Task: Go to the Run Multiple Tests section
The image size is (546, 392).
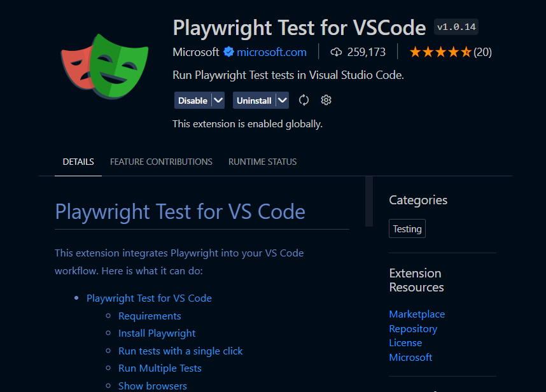Action: [160, 368]
